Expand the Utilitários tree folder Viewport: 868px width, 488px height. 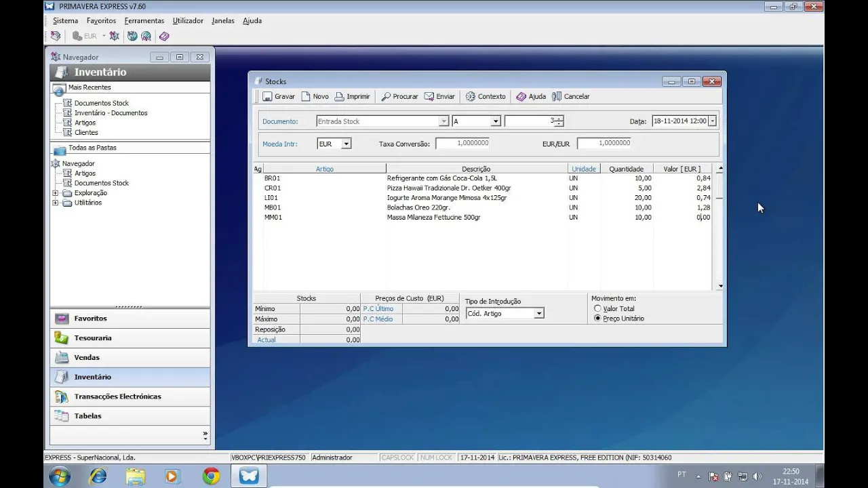56,203
